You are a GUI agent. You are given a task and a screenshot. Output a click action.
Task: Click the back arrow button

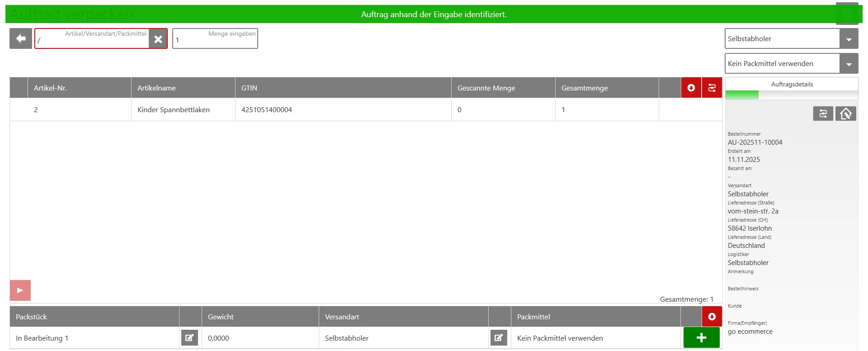pos(21,38)
